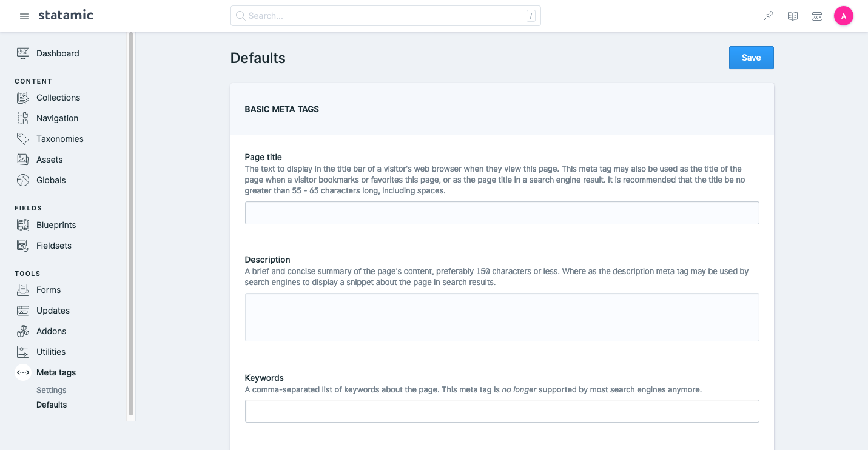Viewport: 868px width, 450px height.
Task: Open the Navigation section
Action: click(x=57, y=118)
